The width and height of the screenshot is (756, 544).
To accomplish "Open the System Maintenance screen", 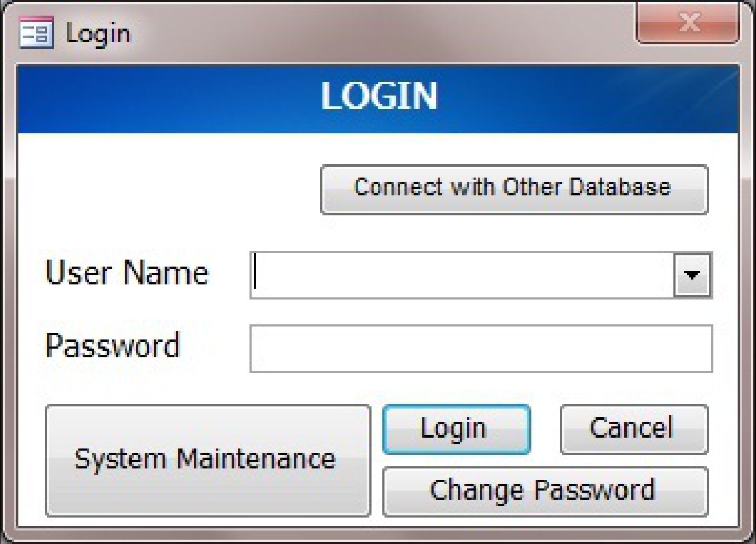I will tap(208, 460).
